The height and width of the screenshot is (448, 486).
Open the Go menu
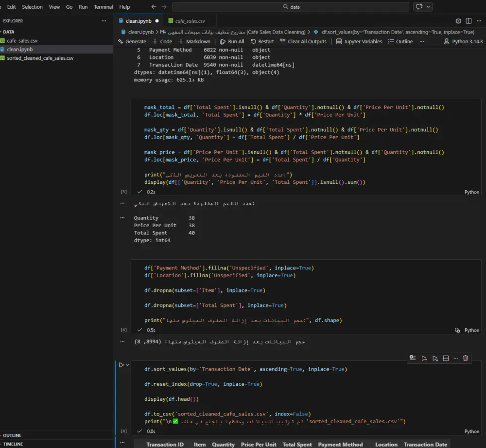point(69,7)
